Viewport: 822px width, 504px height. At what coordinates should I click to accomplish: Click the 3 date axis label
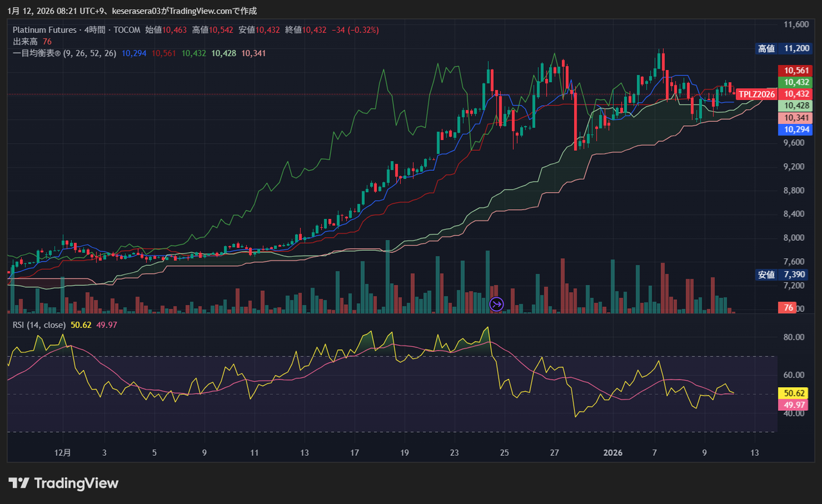(105, 453)
